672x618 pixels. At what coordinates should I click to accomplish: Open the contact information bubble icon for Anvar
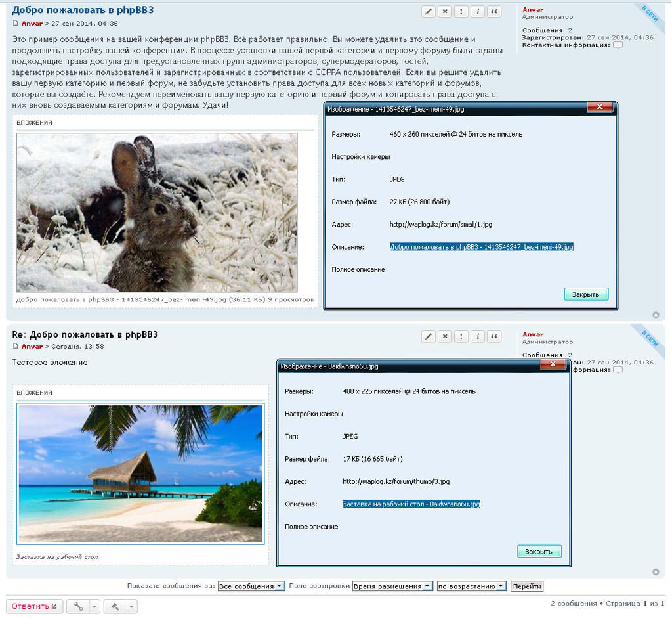[x=618, y=45]
